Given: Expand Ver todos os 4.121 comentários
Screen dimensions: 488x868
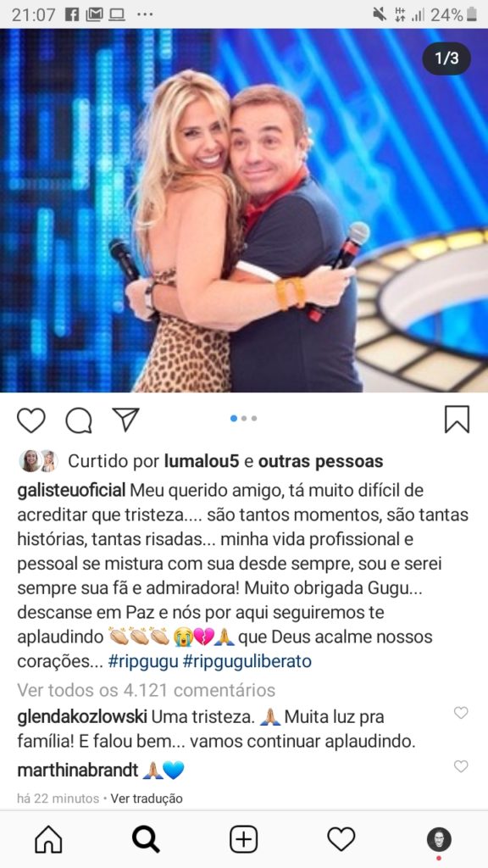Looking at the screenshot, I should click(x=146, y=690).
